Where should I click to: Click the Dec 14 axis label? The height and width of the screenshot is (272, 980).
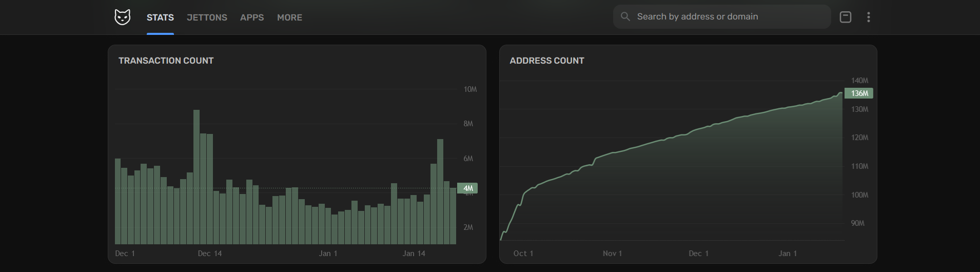point(210,254)
